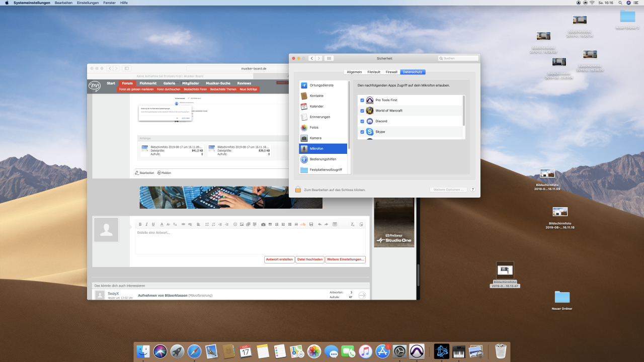Open thread Aufnehmen von Bläserklassen

163,295
